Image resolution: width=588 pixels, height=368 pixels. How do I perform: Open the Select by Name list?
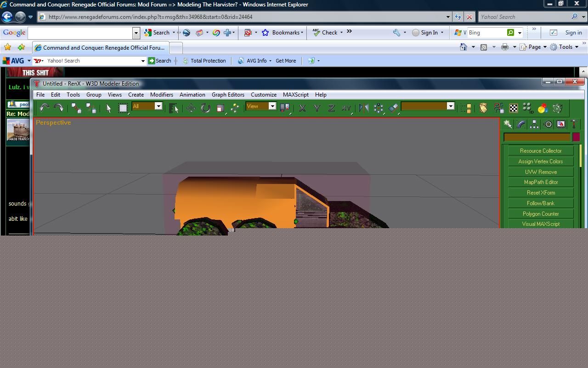pyautogui.click(x=173, y=108)
